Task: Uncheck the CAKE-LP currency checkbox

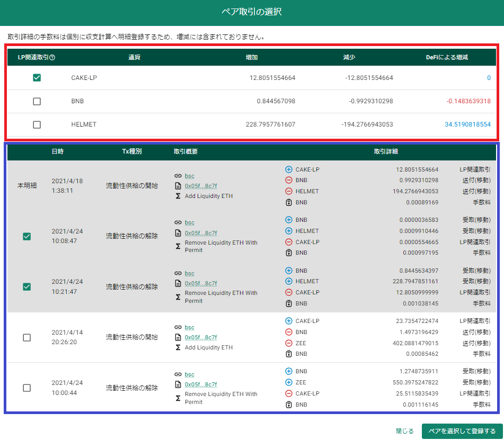Action: pyautogui.click(x=37, y=77)
